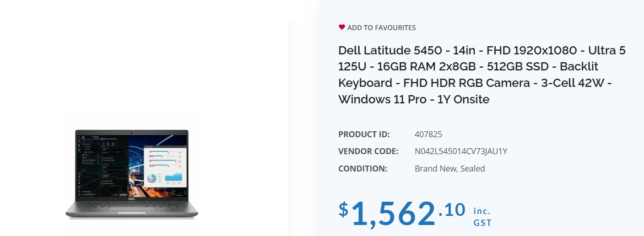Viewport: 644px width, 236px height.
Task: Click the pie chart on the laptop display
Action: coord(152,178)
